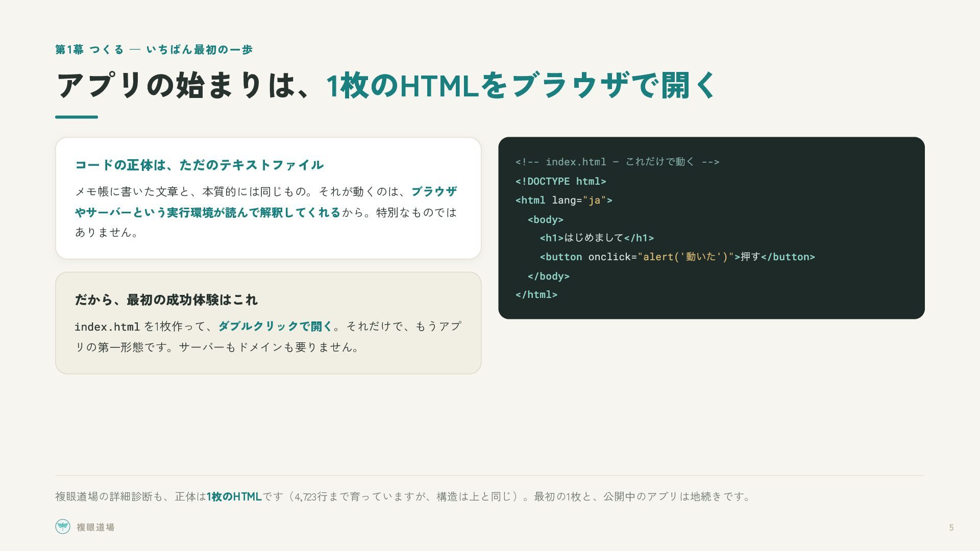Click the section label 第1幕 つくる

click(x=89, y=49)
